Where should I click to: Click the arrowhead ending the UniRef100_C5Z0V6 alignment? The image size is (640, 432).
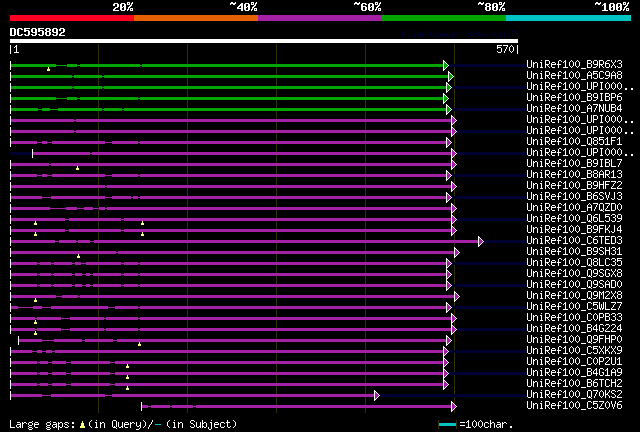454,407
